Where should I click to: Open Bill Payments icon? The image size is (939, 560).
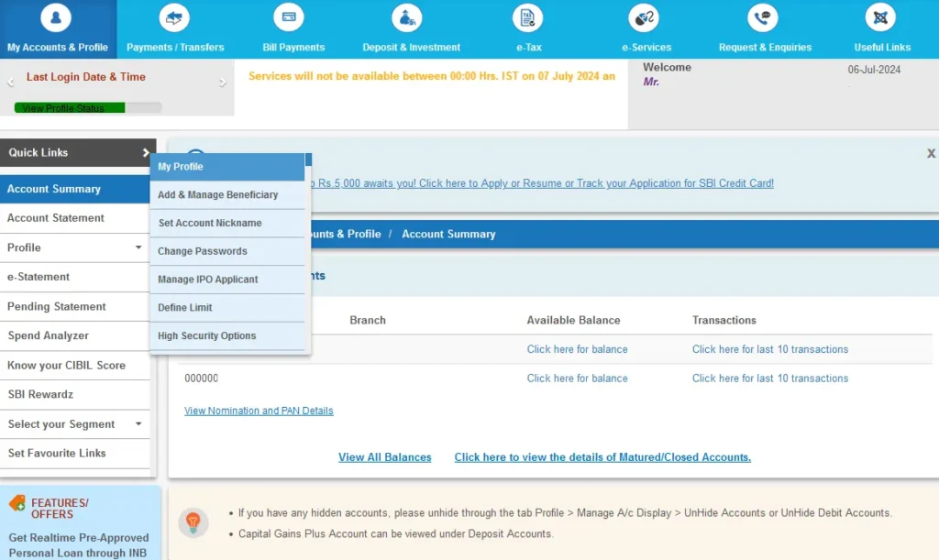pos(289,17)
